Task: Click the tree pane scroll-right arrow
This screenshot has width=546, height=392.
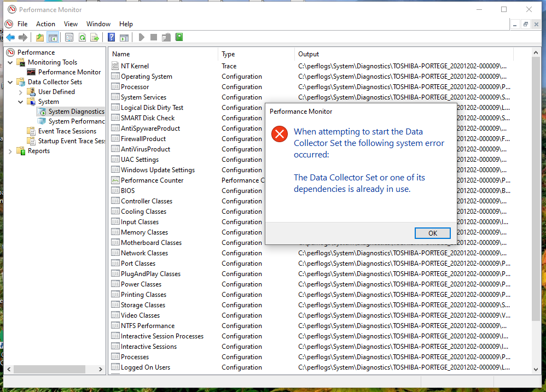Action: [101, 369]
